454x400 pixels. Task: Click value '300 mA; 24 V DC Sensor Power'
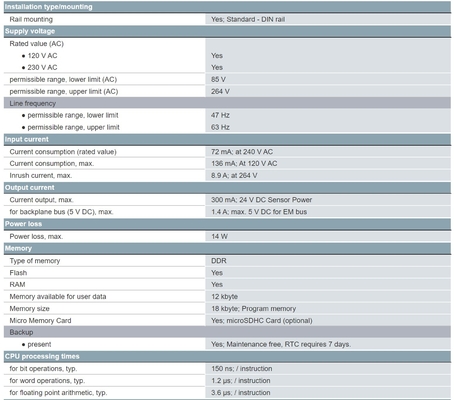(x=261, y=200)
